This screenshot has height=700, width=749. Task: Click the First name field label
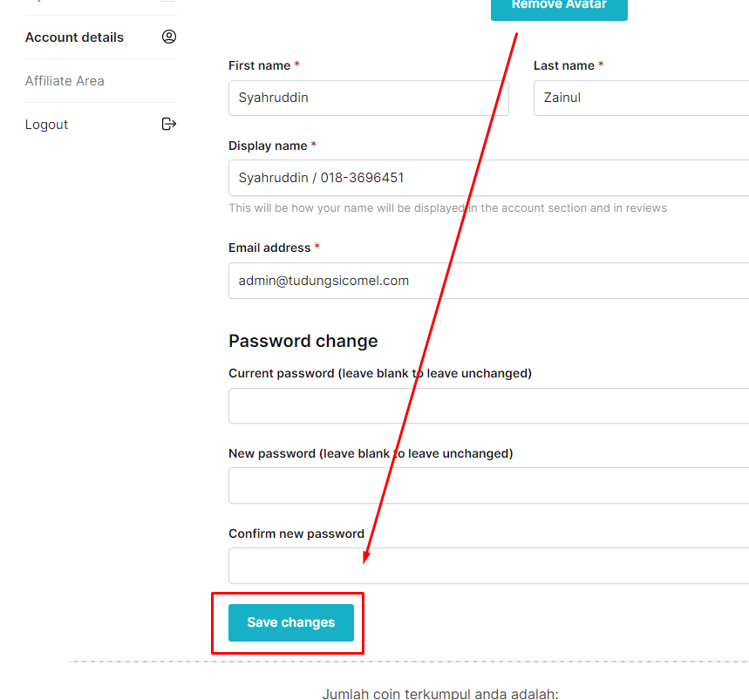259,65
